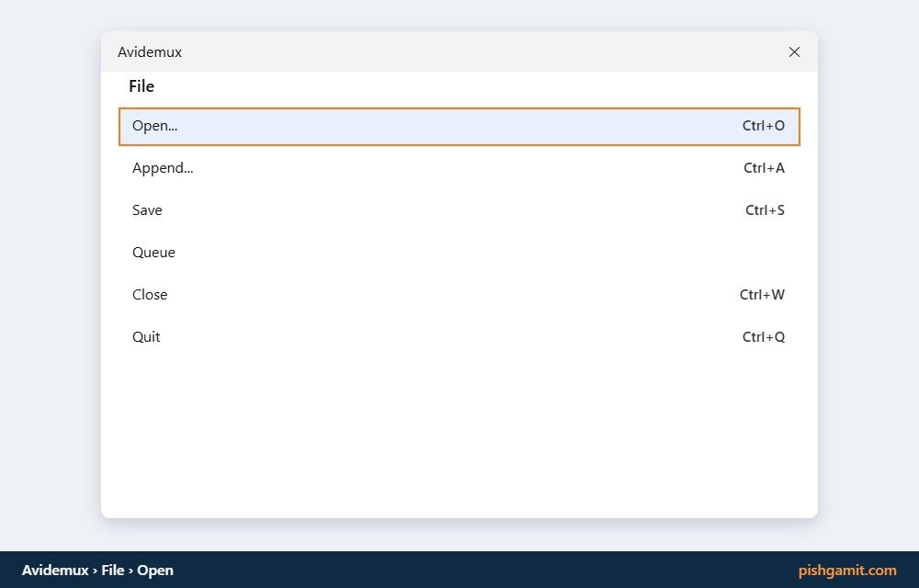Select Quit from the File menu
This screenshot has width=919, height=588.
(459, 337)
